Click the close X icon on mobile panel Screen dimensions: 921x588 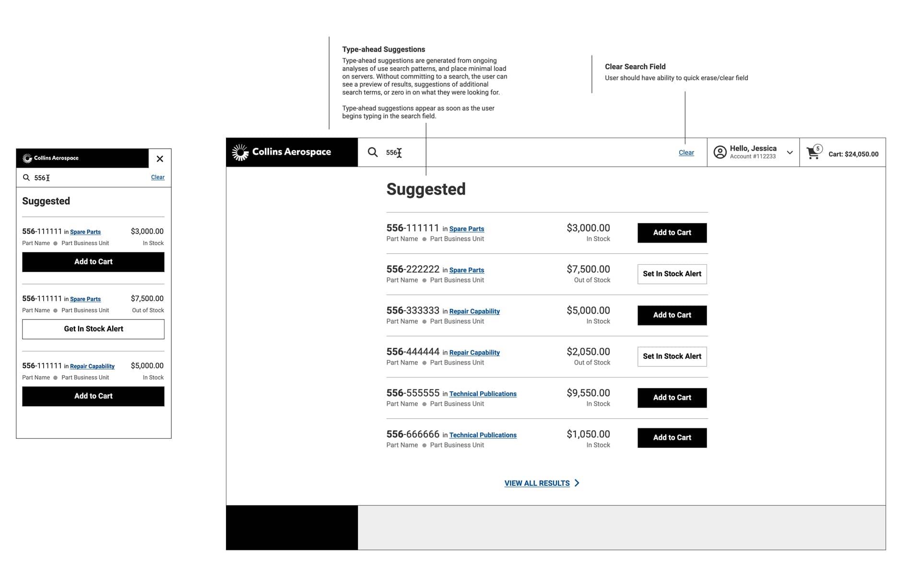pos(160,159)
